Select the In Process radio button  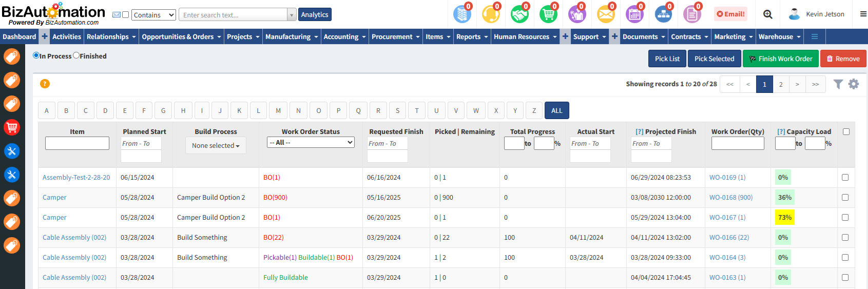coord(36,55)
